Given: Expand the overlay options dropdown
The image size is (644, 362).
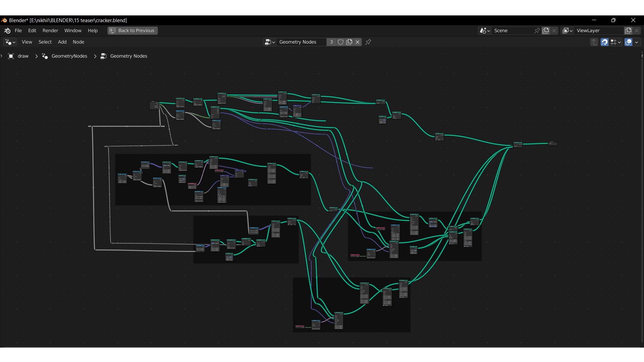Looking at the screenshot, I should (x=636, y=42).
